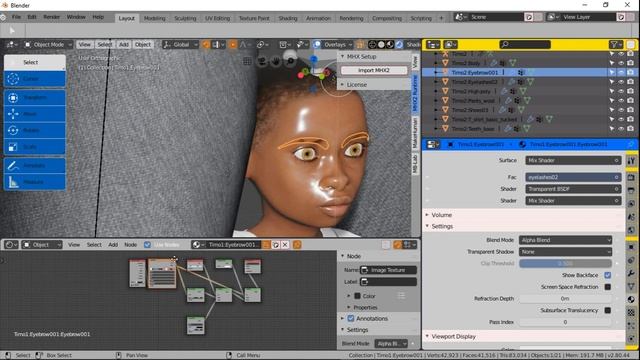
Task: Click the node editor Node menu
Action: 131,244
